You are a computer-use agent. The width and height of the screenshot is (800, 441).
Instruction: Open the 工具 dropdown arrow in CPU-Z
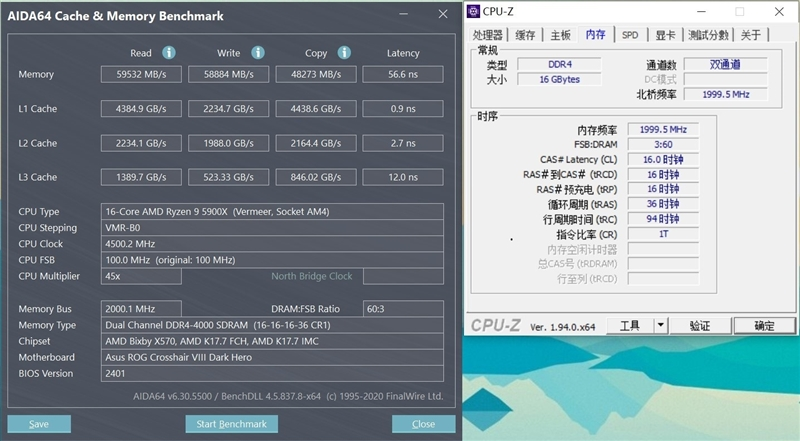point(661,325)
